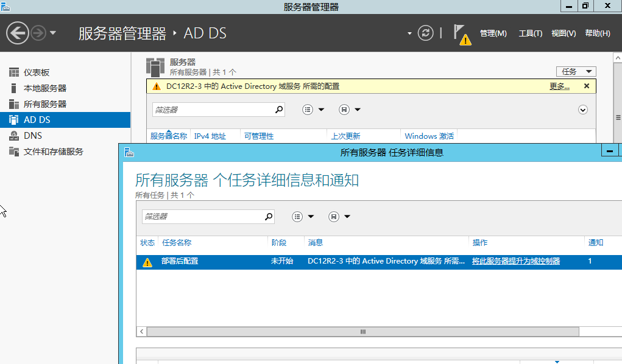Open servers panel list options dropdown arrow
Screen dimensions: 622x364
pyautogui.click(x=321, y=110)
